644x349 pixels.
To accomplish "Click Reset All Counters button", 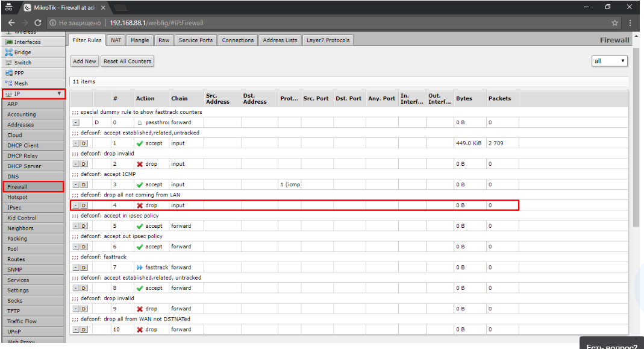I will pyautogui.click(x=127, y=61).
